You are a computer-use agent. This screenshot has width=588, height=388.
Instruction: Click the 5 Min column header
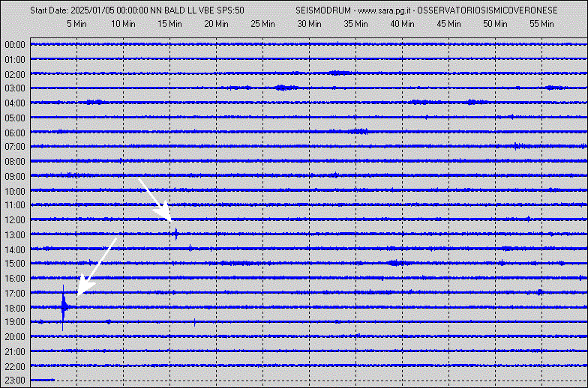click(x=76, y=24)
